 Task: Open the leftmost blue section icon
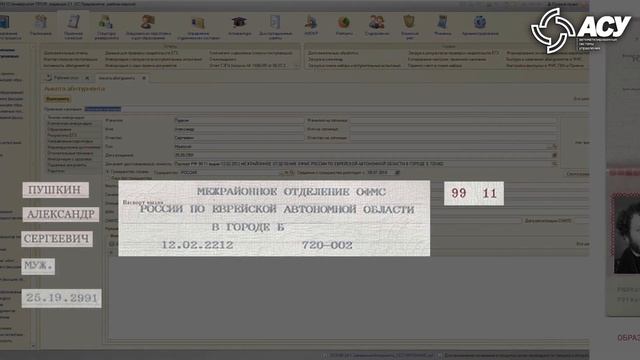coord(5,22)
